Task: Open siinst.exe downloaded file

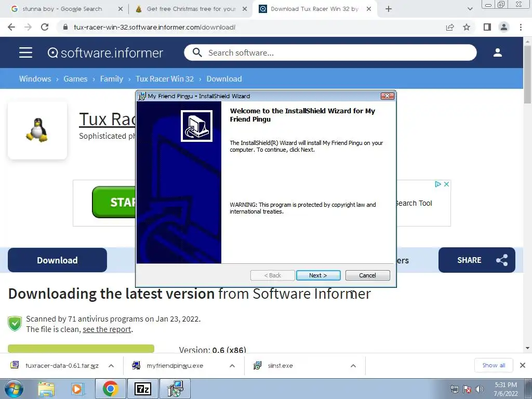Action: pyautogui.click(x=280, y=366)
